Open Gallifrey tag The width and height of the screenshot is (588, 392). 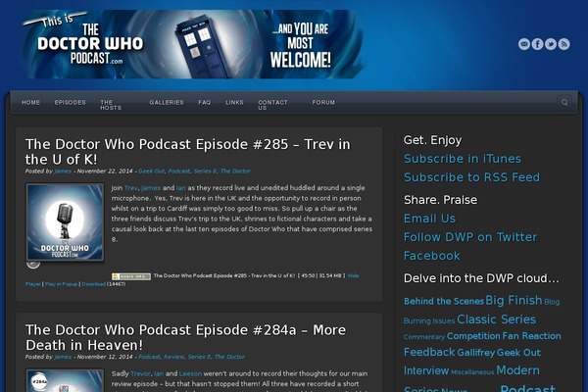coord(475,353)
